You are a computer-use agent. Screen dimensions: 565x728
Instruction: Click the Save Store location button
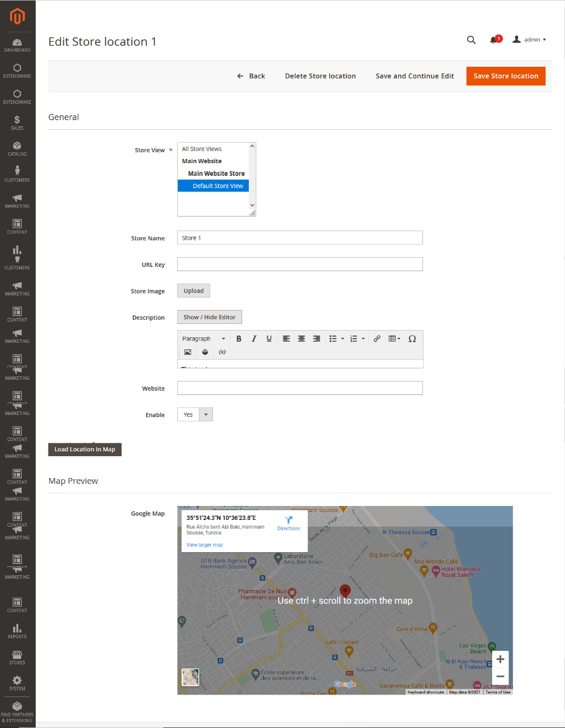[506, 76]
